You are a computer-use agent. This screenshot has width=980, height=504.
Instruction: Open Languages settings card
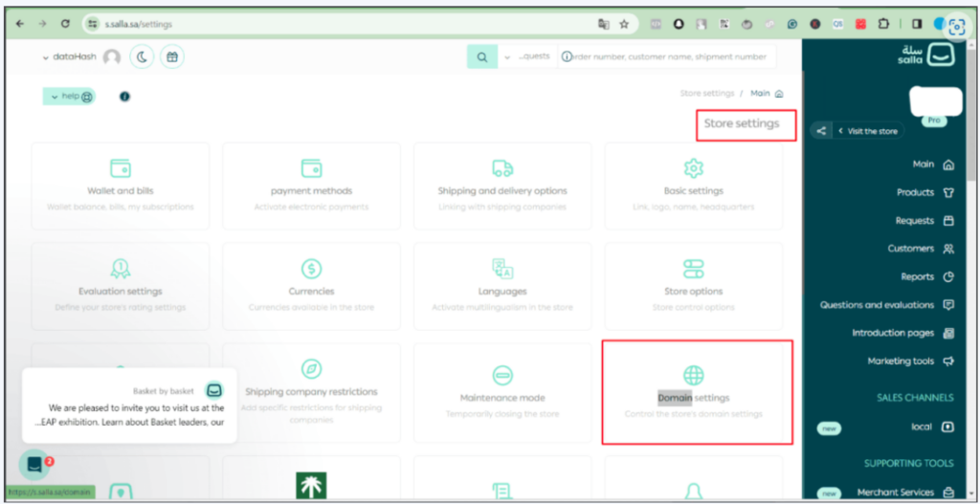click(502, 286)
